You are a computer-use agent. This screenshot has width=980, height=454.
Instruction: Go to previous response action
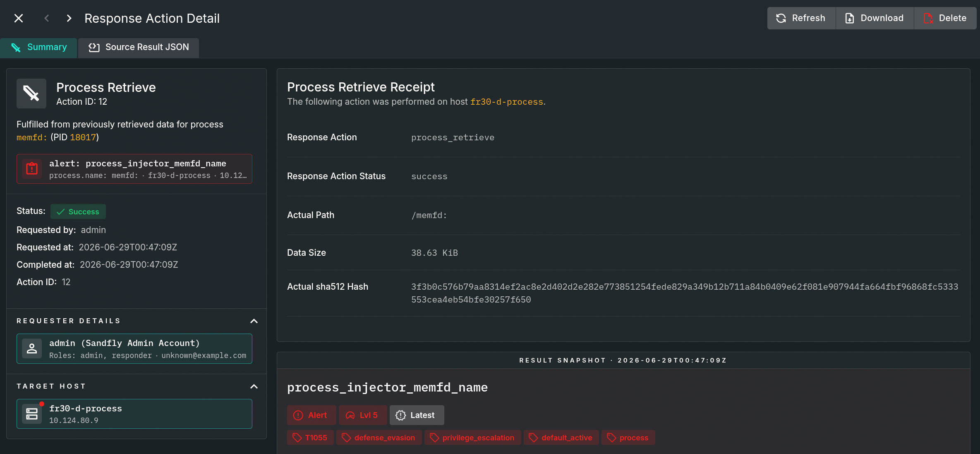pyautogui.click(x=47, y=18)
